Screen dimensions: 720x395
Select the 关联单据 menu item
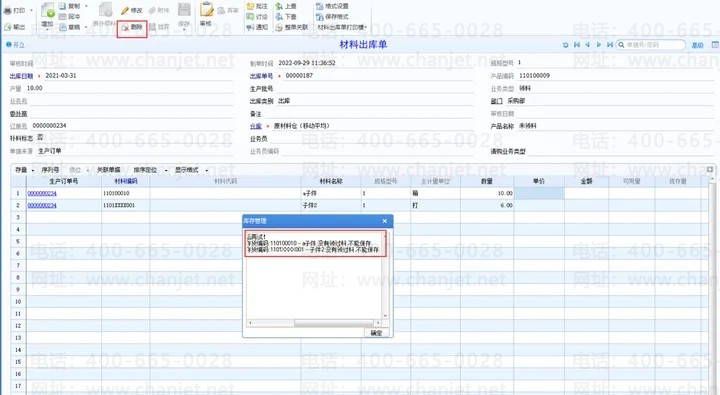[x=108, y=170]
